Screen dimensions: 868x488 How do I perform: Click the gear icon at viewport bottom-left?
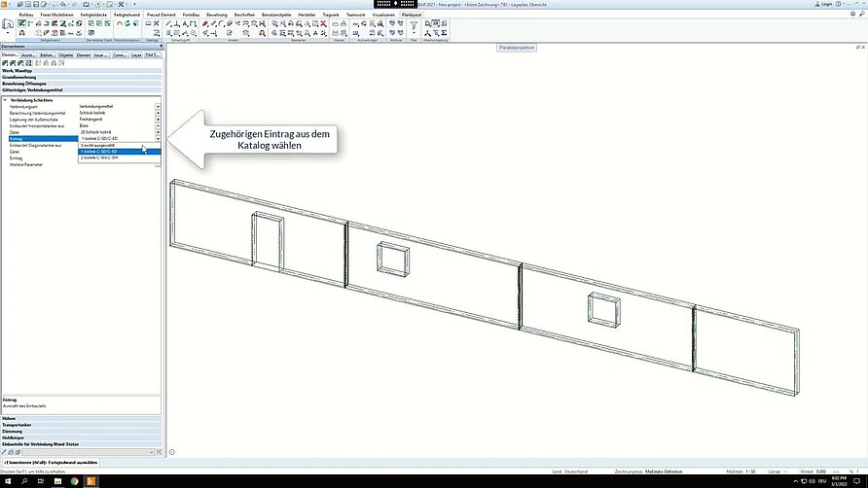[172, 451]
